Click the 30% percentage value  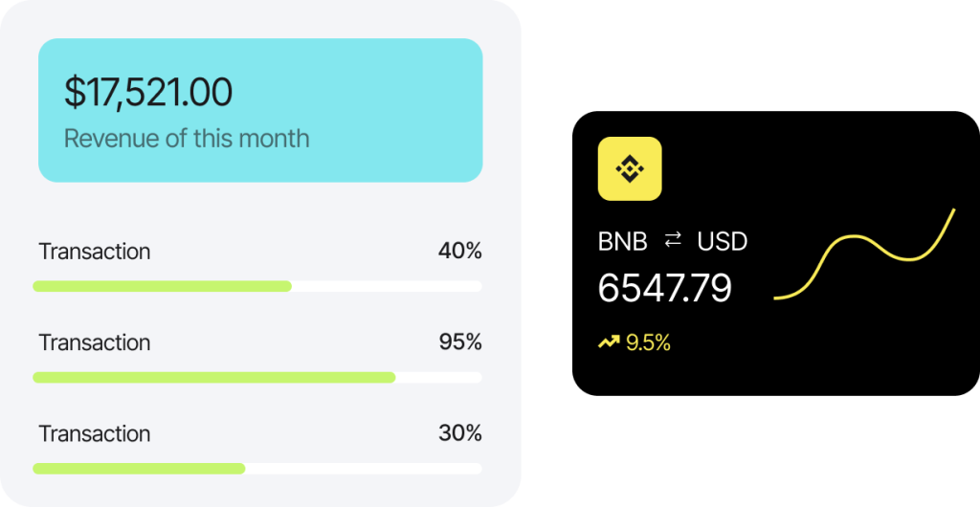[459, 433]
